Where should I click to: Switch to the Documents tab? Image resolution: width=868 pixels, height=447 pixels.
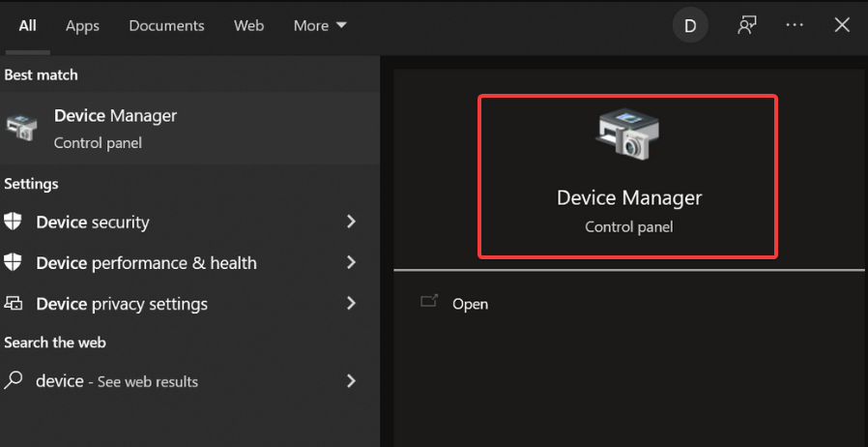coord(166,26)
